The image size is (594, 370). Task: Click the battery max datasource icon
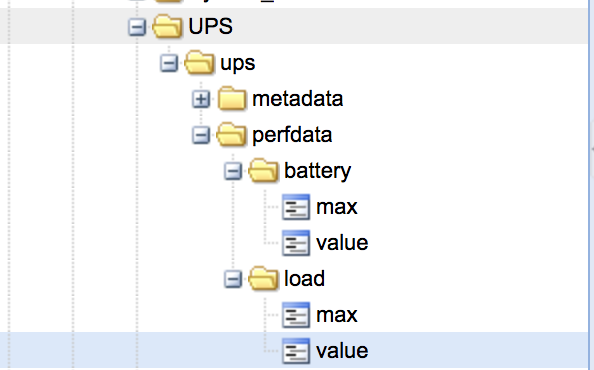click(x=296, y=207)
